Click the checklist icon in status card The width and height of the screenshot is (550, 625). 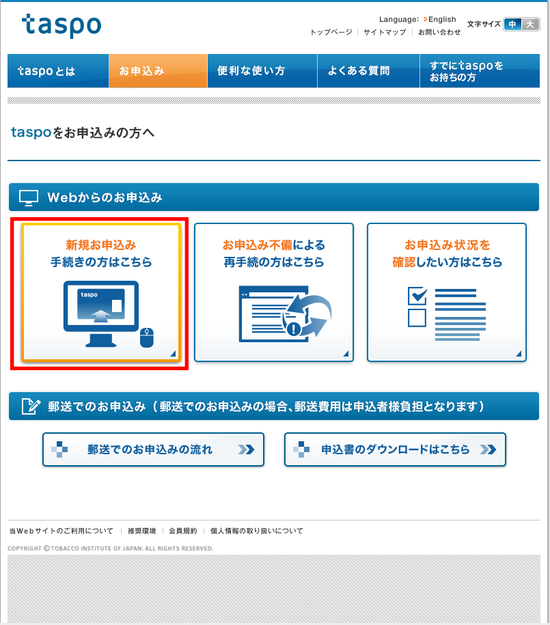click(x=447, y=314)
